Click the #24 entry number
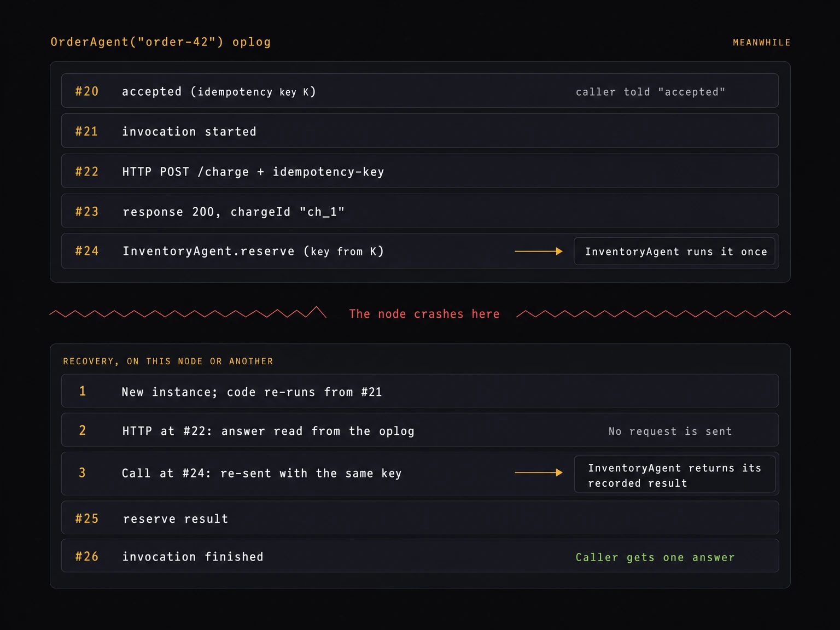840x630 pixels. (x=87, y=251)
